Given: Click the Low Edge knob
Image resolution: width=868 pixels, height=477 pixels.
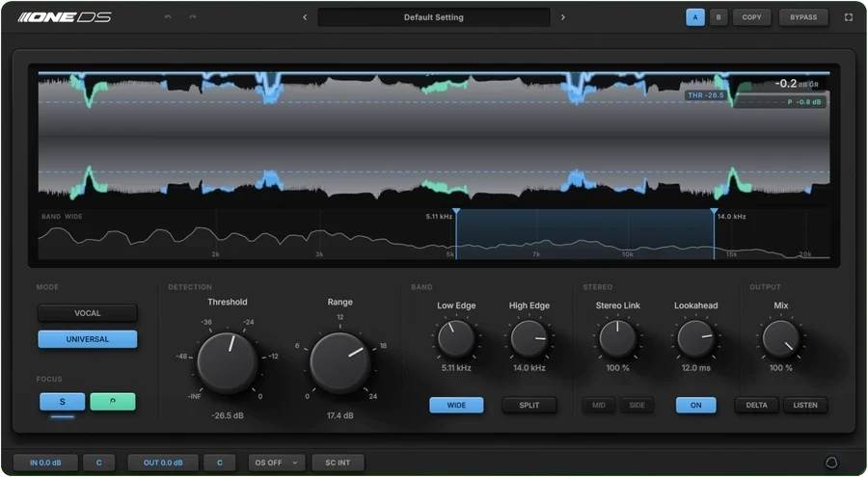Looking at the screenshot, I should (456, 338).
